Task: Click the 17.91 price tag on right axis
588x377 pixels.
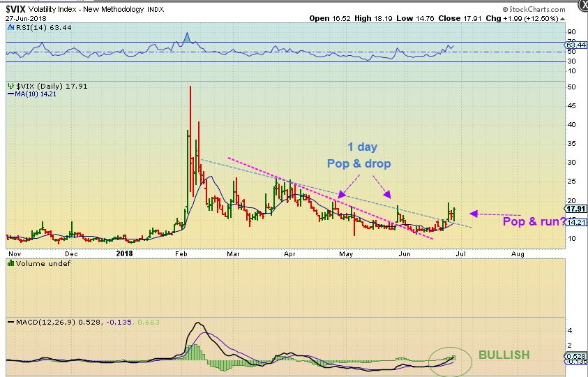Action: point(575,208)
